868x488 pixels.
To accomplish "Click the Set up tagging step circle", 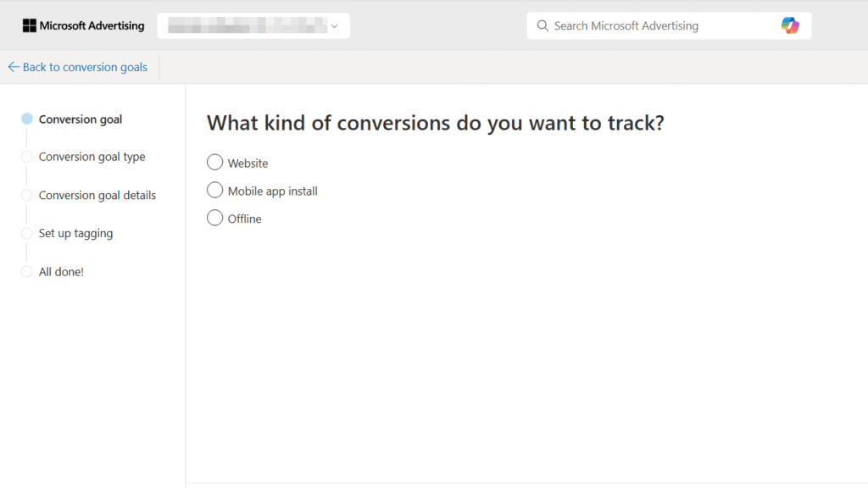I will (x=26, y=233).
